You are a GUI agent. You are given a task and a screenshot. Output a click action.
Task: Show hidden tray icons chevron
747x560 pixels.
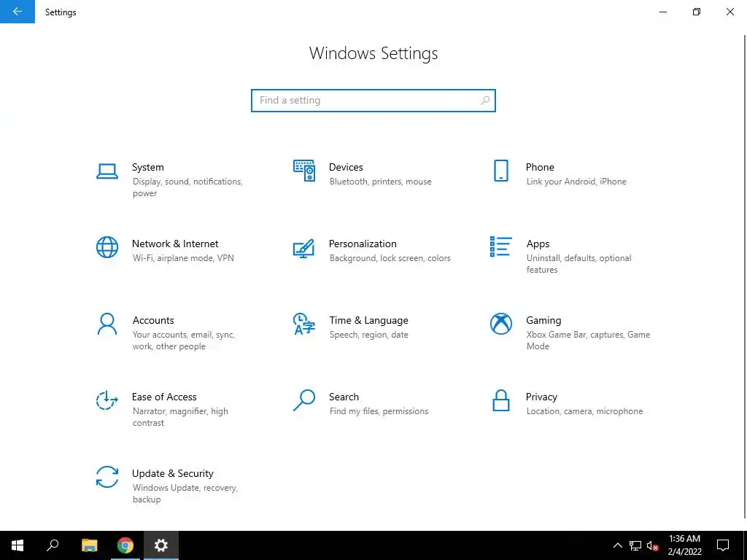[x=617, y=545]
